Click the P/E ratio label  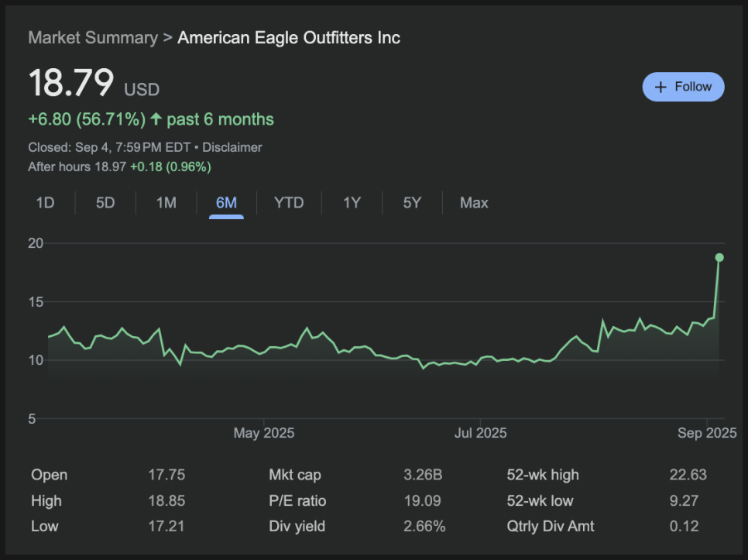click(297, 500)
